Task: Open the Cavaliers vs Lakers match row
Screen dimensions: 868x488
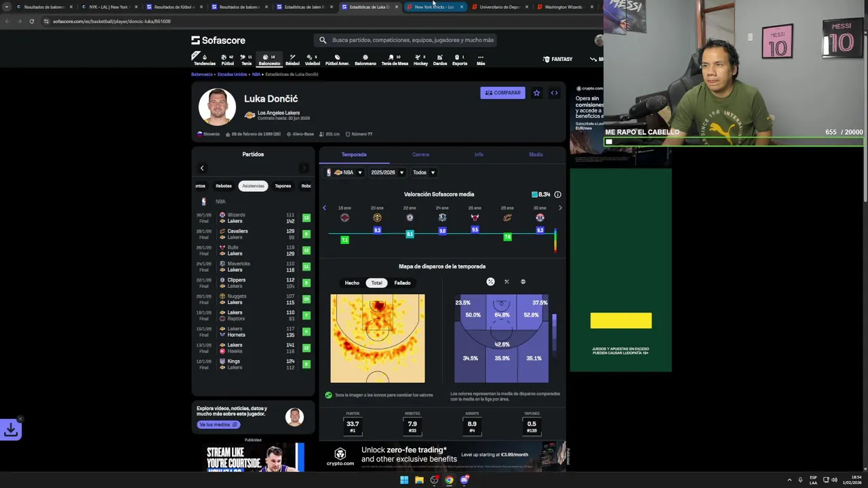Action: click(x=253, y=234)
